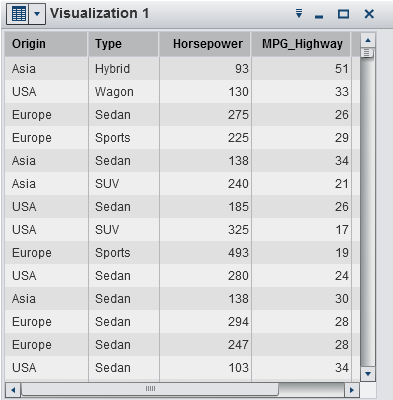
Task: Minimize the Visualization 1 window
Action: click(x=319, y=16)
